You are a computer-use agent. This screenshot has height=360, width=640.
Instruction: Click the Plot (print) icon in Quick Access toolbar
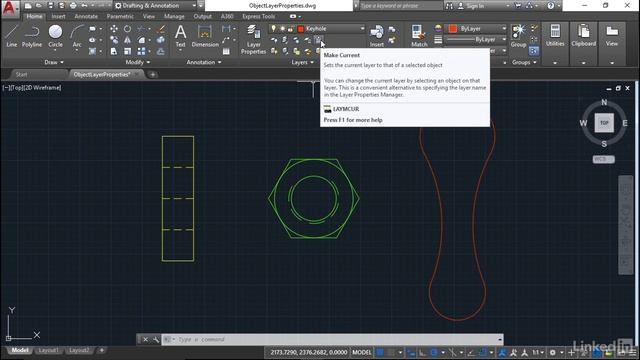73,6
